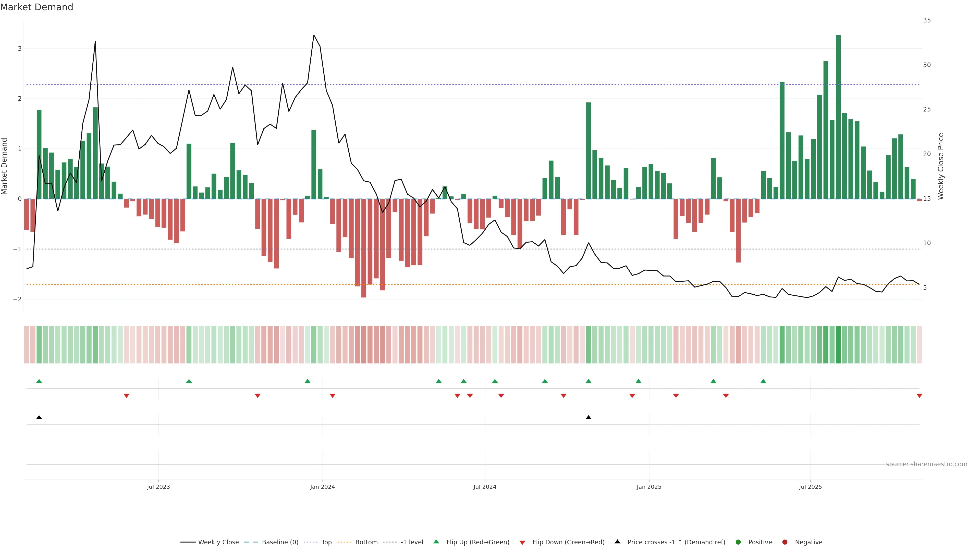The image size is (980, 551).
Task: Click the red Negative legend dot
Action: [x=785, y=542]
